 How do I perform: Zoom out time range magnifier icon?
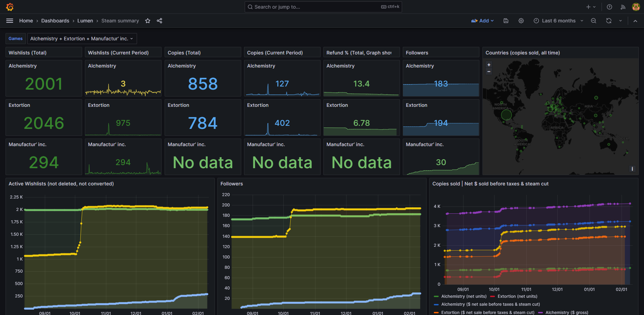594,21
